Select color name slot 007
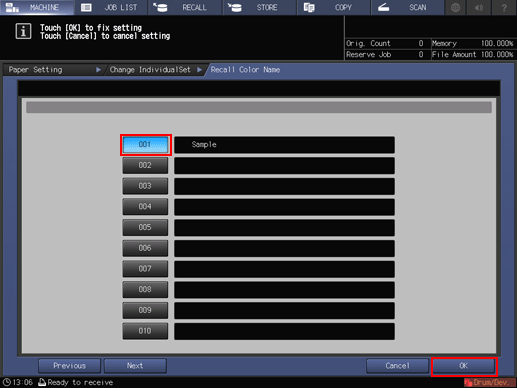The width and height of the screenshot is (517, 388). point(145,269)
